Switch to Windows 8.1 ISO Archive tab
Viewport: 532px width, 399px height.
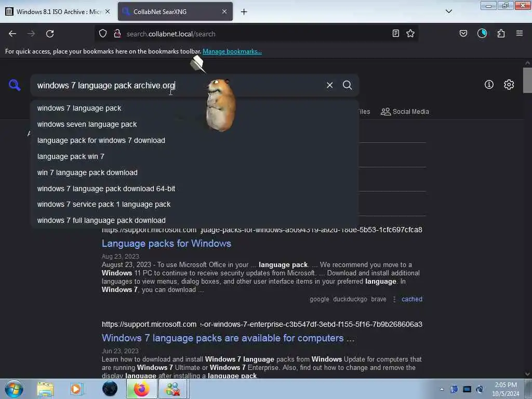click(x=58, y=11)
